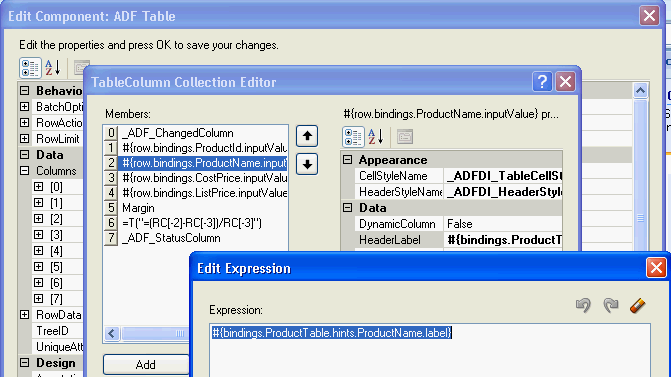This screenshot has height=377, width=671.
Task: Expand column [5] node
Action: 39,267
